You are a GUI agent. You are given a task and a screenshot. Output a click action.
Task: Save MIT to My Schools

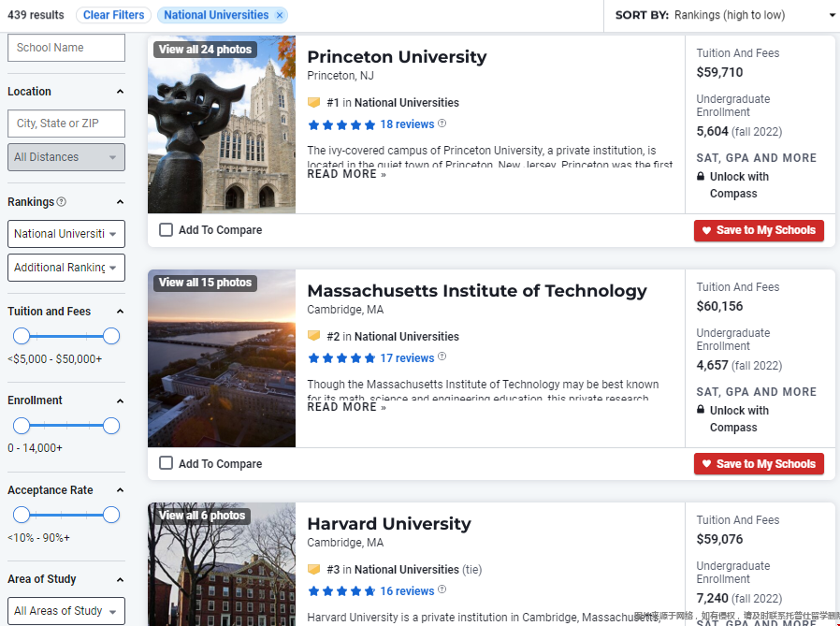(760, 464)
